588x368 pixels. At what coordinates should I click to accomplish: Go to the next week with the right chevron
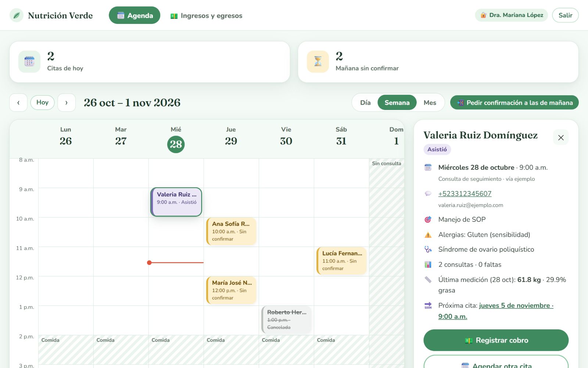point(67,103)
